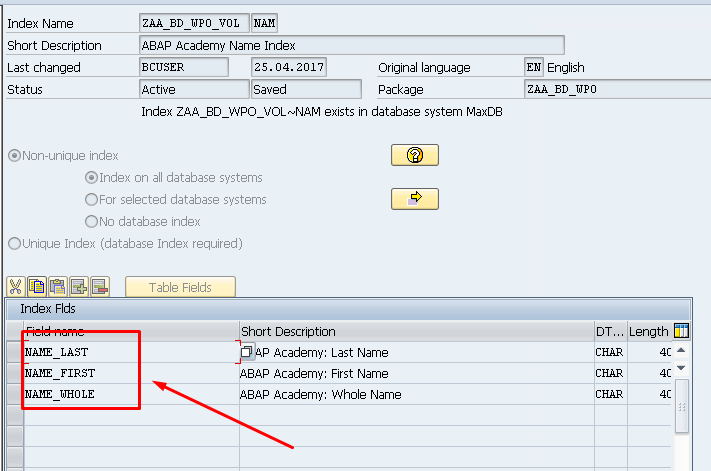Click the yellow arrow database systems button

pyautogui.click(x=415, y=199)
